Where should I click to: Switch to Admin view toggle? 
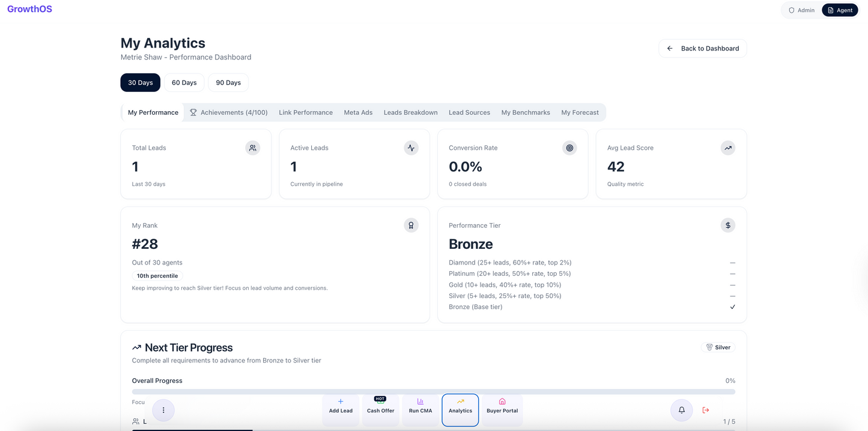801,10
